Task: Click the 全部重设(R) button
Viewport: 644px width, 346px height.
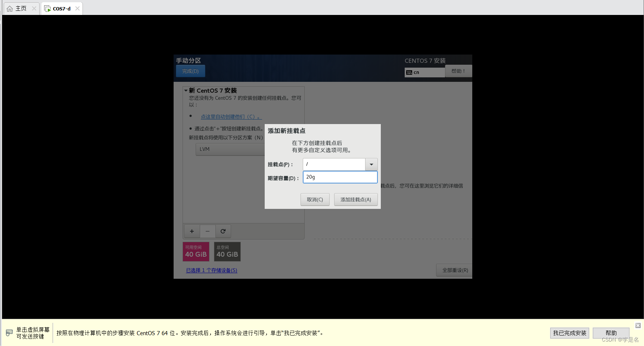Action: 455,270
